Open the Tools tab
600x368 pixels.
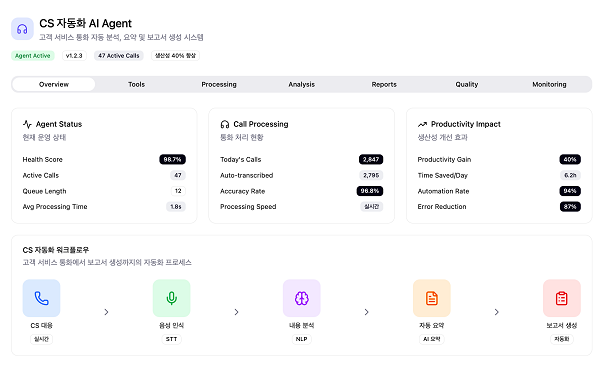136,84
